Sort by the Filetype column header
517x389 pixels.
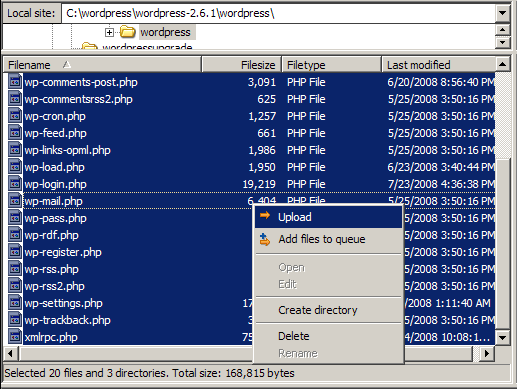(332, 64)
